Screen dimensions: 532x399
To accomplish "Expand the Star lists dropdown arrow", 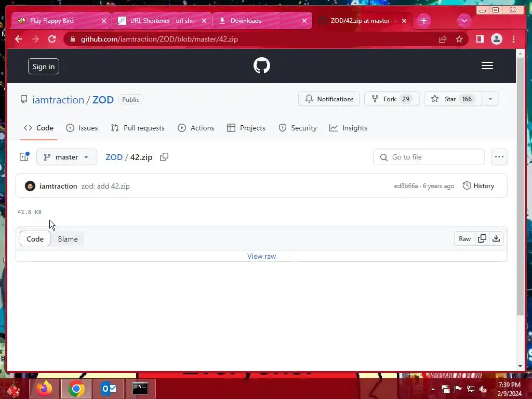I will [490, 99].
